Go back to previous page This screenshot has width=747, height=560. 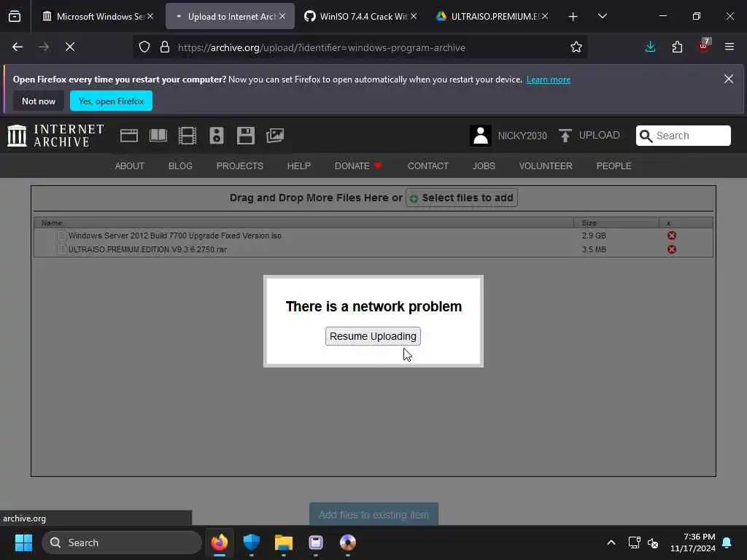[18, 47]
